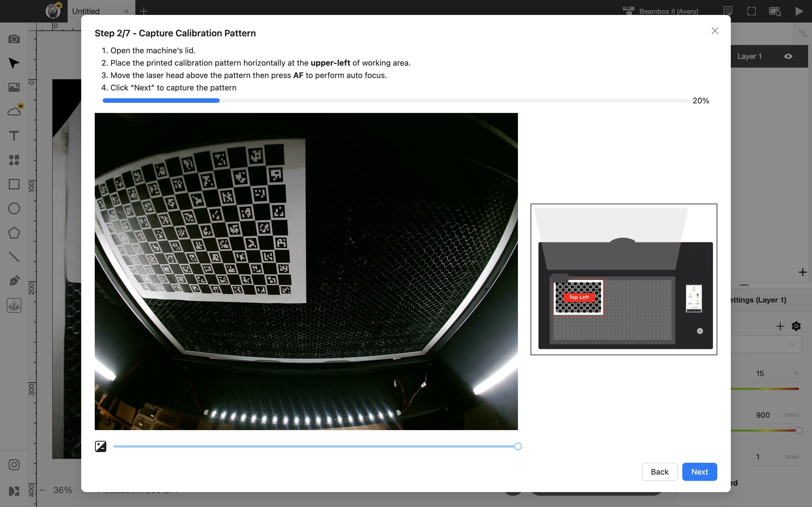This screenshot has width=812, height=507.
Task: Activate the Pen path tool
Action: (x=14, y=281)
